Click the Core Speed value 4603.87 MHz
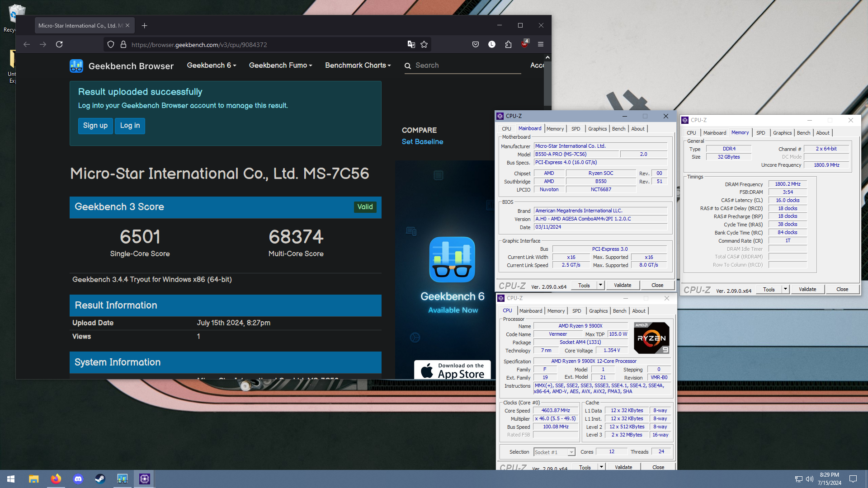868x488 pixels. click(556, 410)
